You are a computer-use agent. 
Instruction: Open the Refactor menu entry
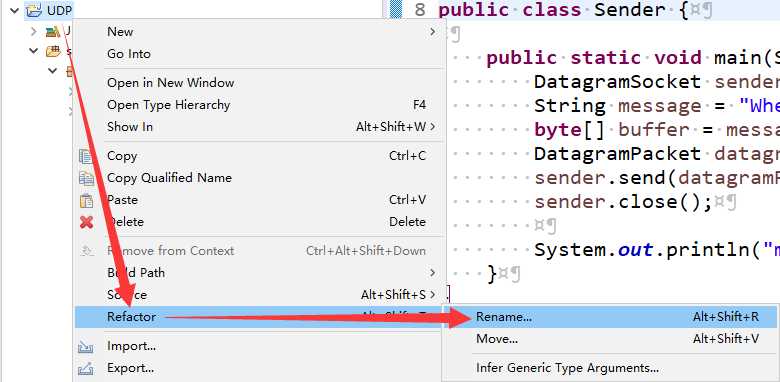[x=258, y=317]
